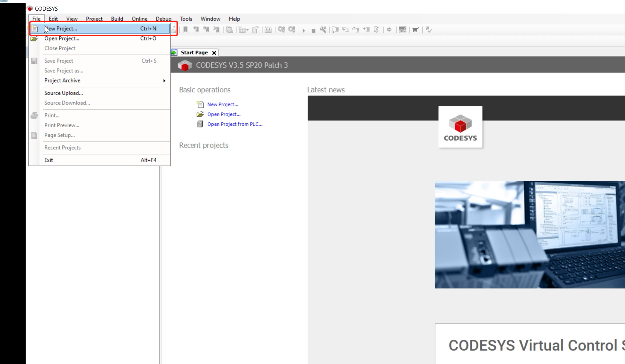Open the Help menu
This screenshot has height=364, width=625.
pyautogui.click(x=234, y=19)
